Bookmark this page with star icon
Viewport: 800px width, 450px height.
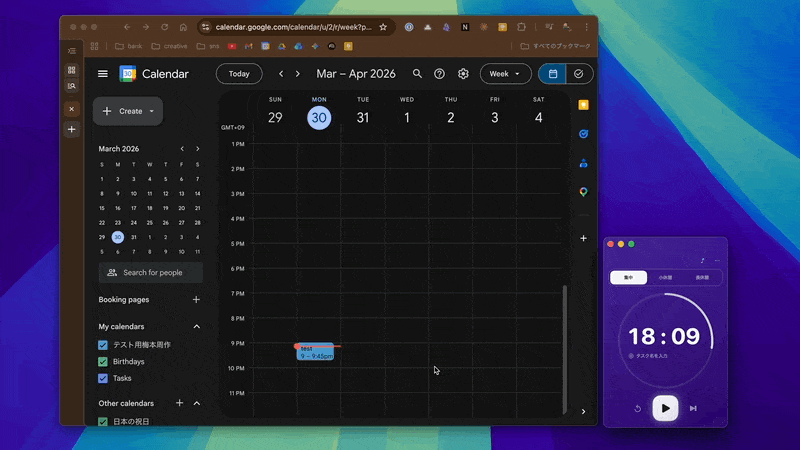click(383, 27)
